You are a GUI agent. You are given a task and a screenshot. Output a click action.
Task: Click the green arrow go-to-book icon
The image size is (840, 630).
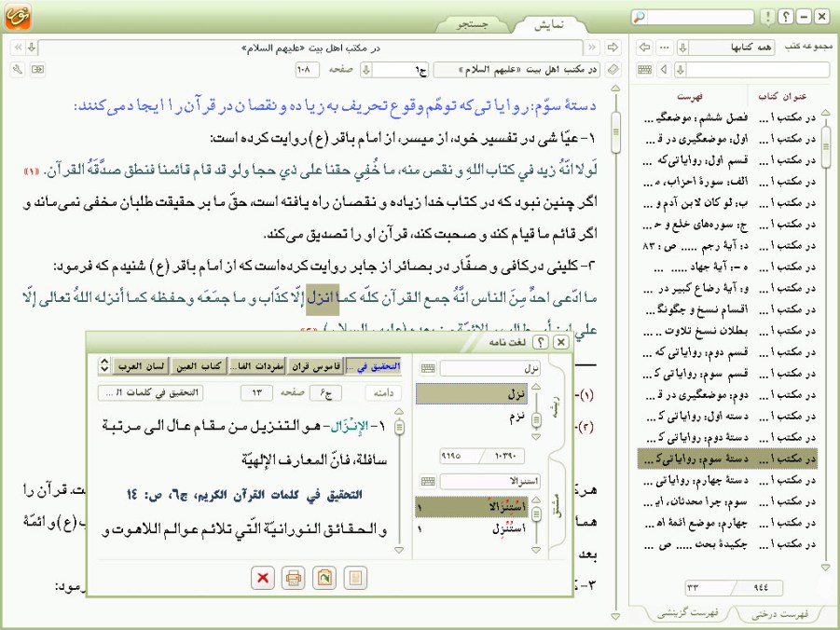[x=324, y=578]
